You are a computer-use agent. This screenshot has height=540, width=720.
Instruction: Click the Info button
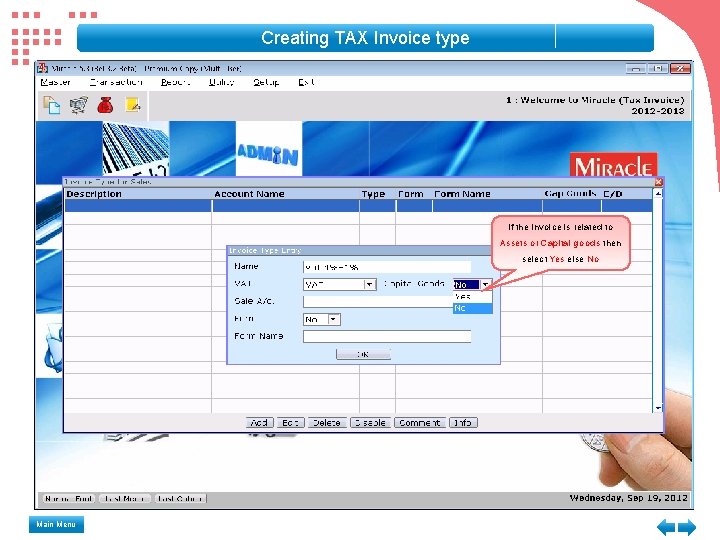click(x=463, y=422)
